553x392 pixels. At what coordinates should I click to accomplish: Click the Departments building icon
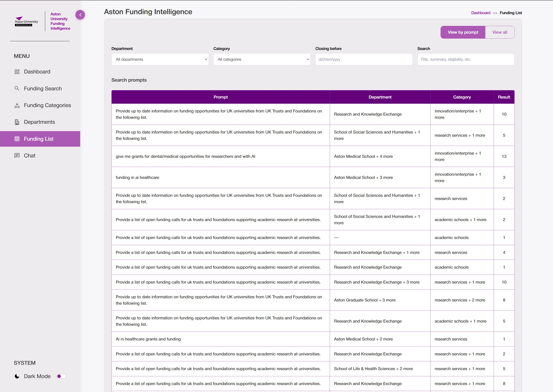tap(17, 122)
